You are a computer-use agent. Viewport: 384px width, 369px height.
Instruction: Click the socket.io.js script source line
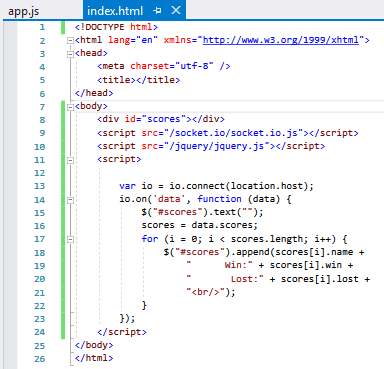pos(228,133)
